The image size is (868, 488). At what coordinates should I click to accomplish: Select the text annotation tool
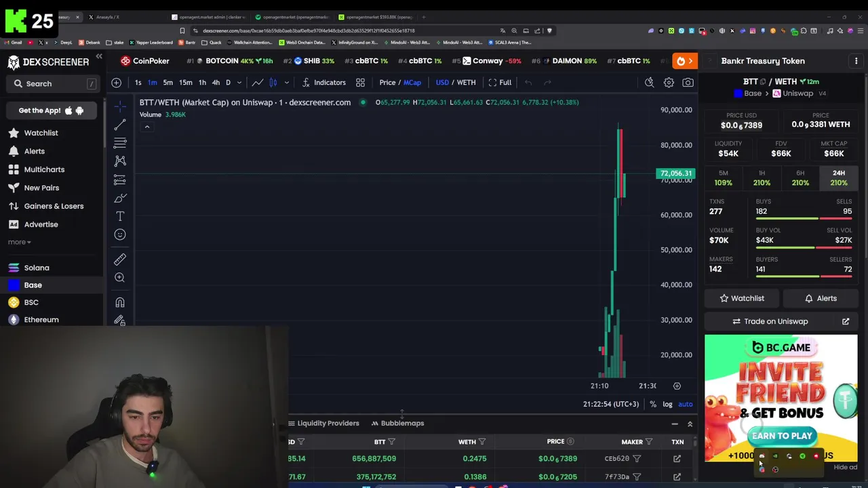(120, 216)
